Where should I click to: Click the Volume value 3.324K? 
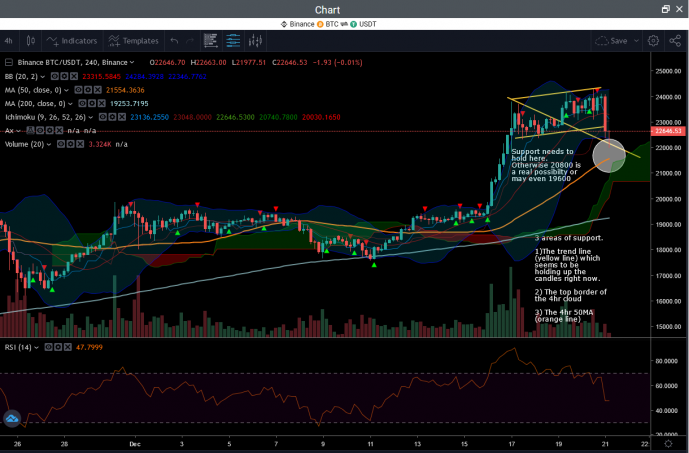[100, 144]
